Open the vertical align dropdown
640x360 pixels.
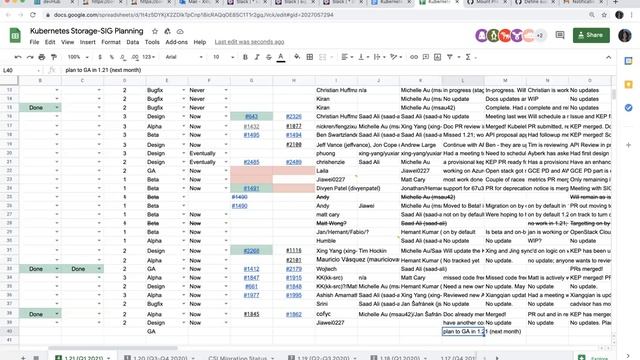pyautogui.click(x=363, y=57)
